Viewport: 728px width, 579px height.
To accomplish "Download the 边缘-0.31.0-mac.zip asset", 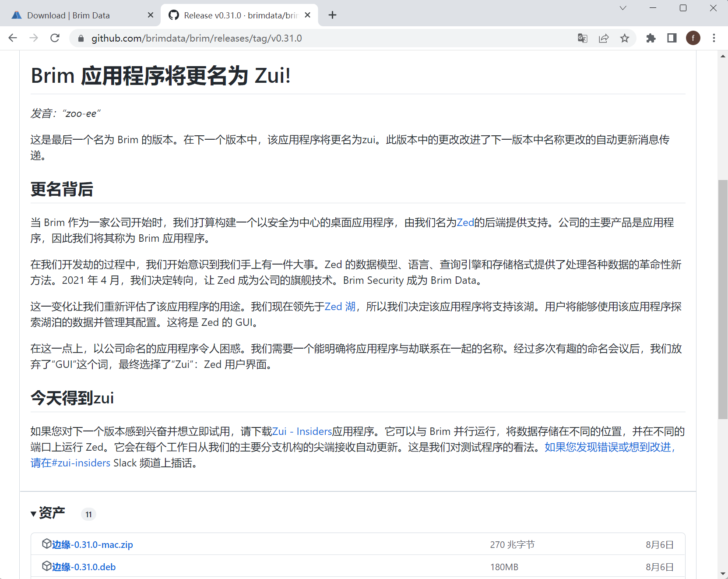I will tap(92, 544).
